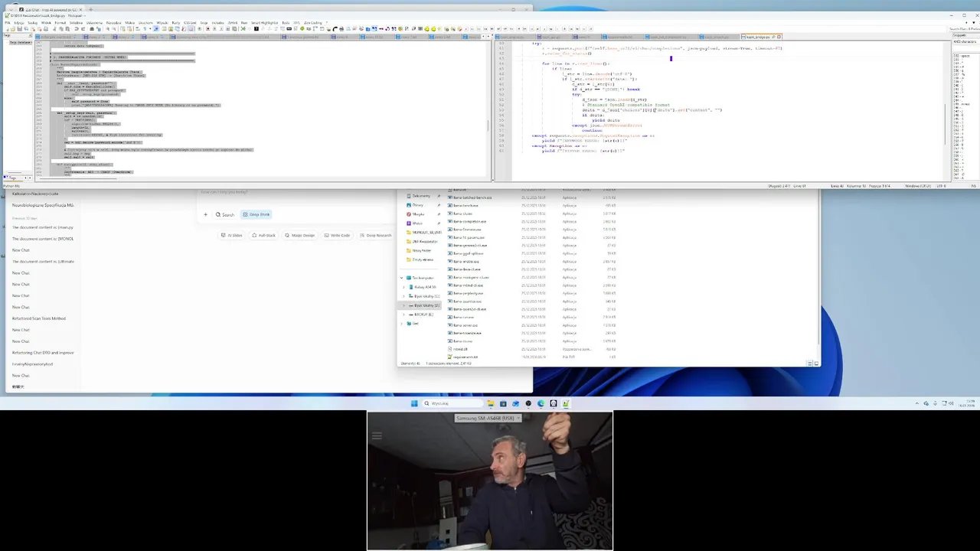Switch Explorer to details view icon
The width and height of the screenshot is (980, 551).
pyautogui.click(x=810, y=364)
